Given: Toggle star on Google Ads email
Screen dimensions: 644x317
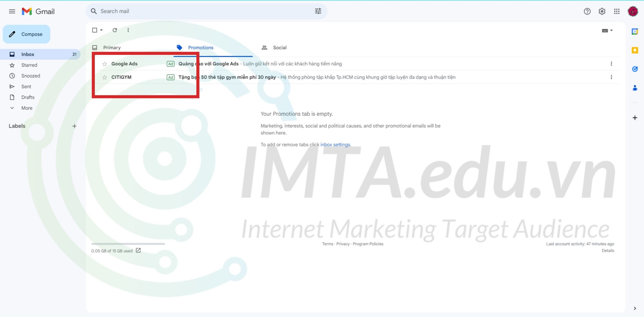Looking at the screenshot, I should pos(105,64).
